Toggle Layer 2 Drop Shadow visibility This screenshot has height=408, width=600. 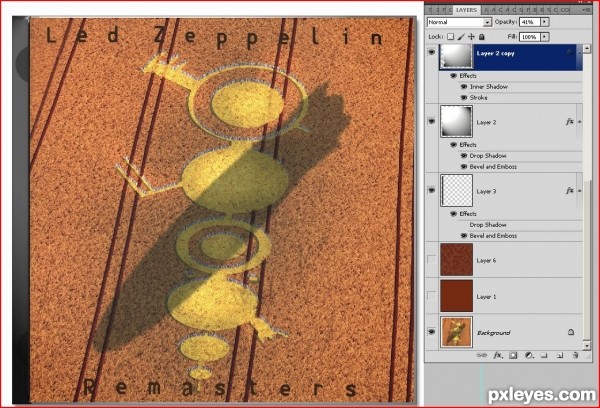point(464,156)
